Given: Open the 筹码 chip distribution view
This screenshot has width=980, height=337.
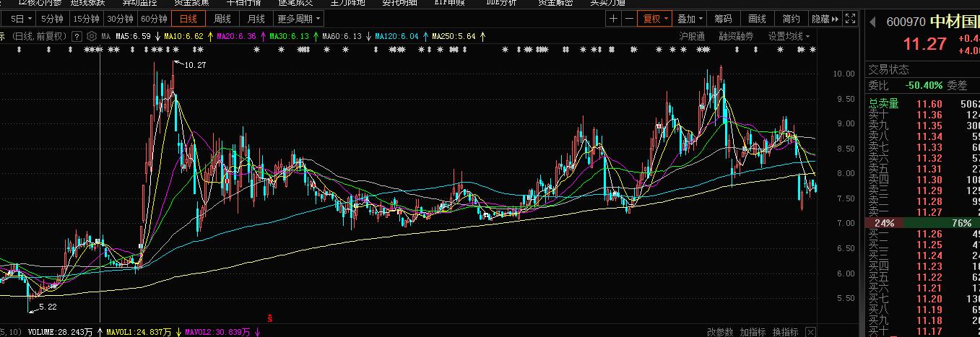Looking at the screenshot, I should coord(723,19).
